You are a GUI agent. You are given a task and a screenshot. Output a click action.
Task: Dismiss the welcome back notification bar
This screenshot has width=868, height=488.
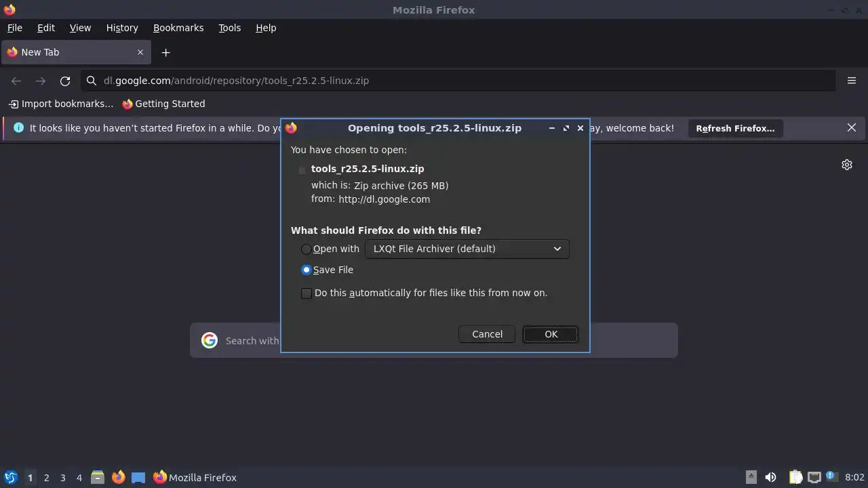[x=852, y=127]
